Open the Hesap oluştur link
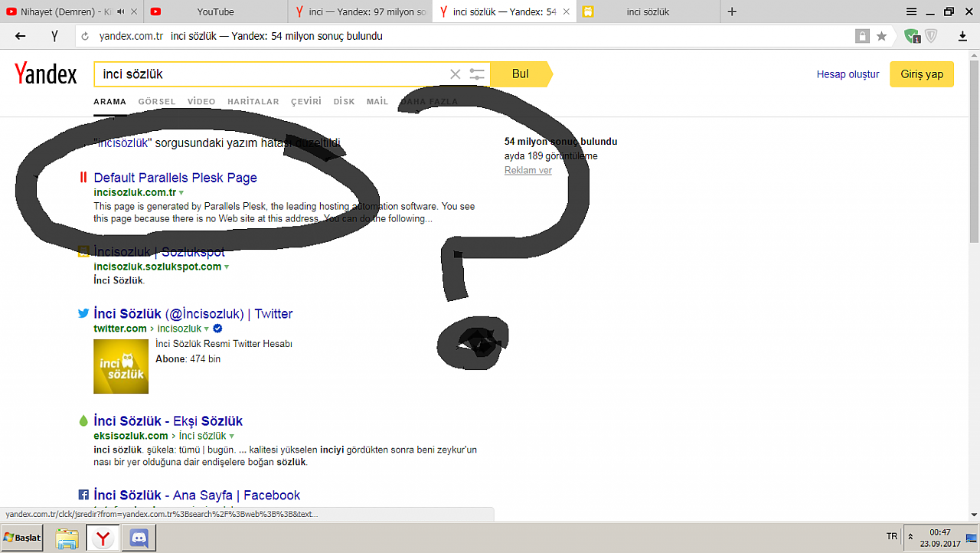 click(x=848, y=74)
